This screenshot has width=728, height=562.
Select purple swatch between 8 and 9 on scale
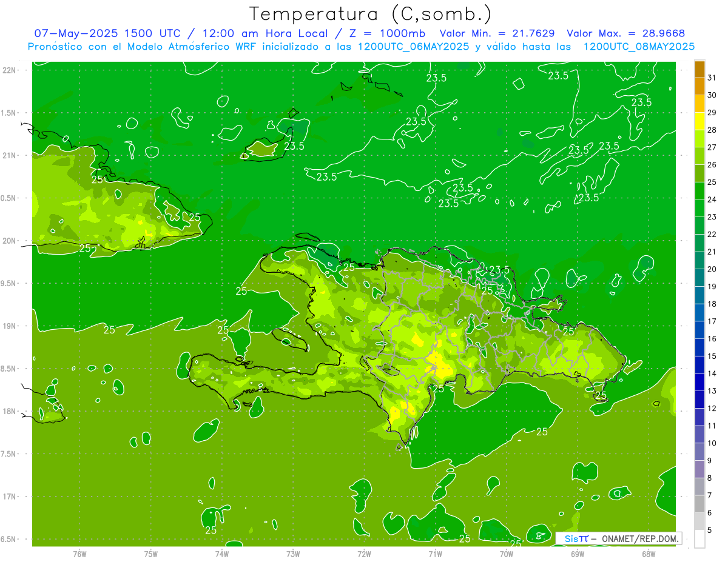click(x=699, y=469)
